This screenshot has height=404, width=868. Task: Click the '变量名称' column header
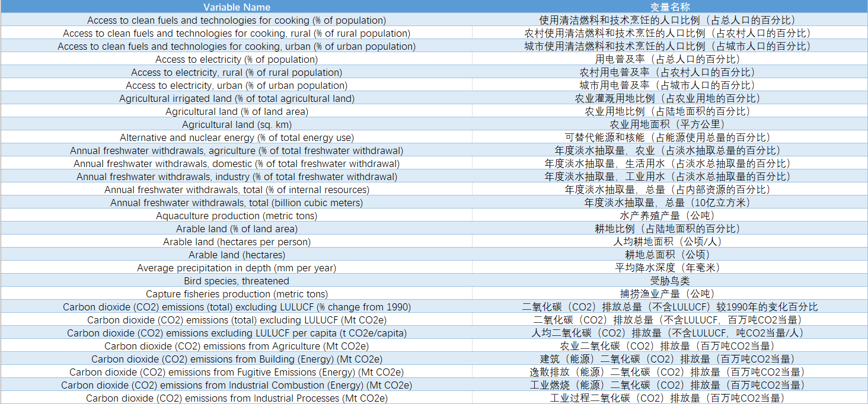tap(670, 7)
